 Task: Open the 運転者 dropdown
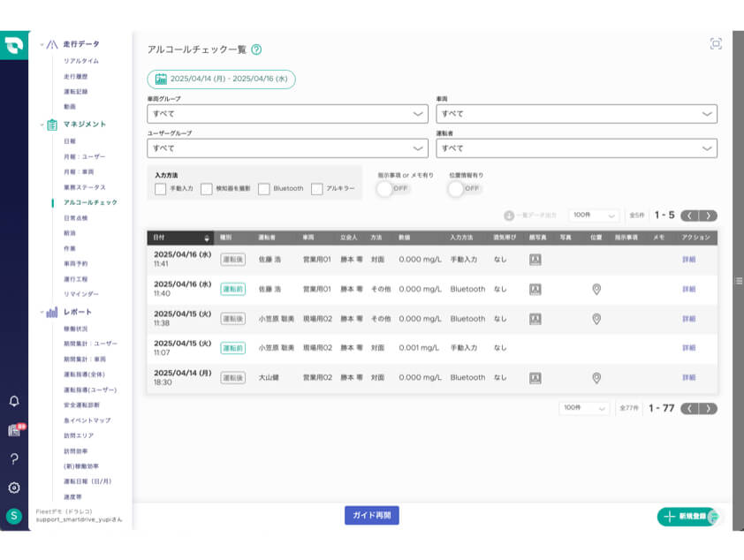pyautogui.click(x=576, y=148)
